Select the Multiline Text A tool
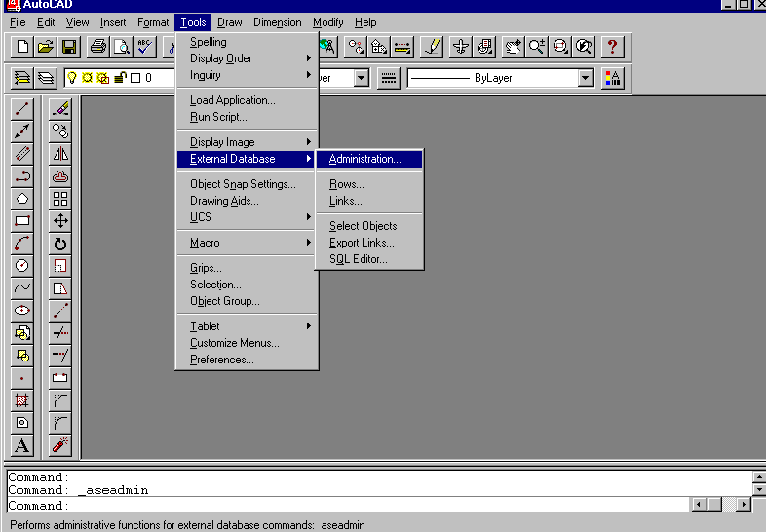This screenshot has width=766, height=532. [x=22, y=445]
